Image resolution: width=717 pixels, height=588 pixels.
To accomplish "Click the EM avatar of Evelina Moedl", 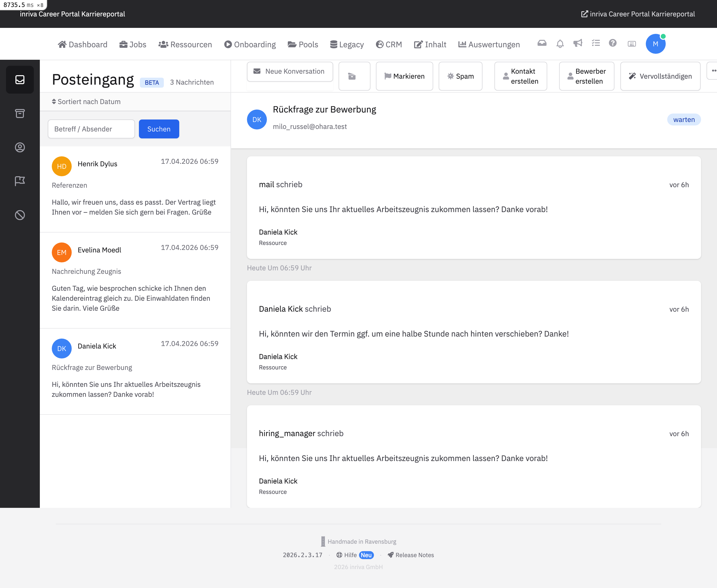I will coord(62,252).
